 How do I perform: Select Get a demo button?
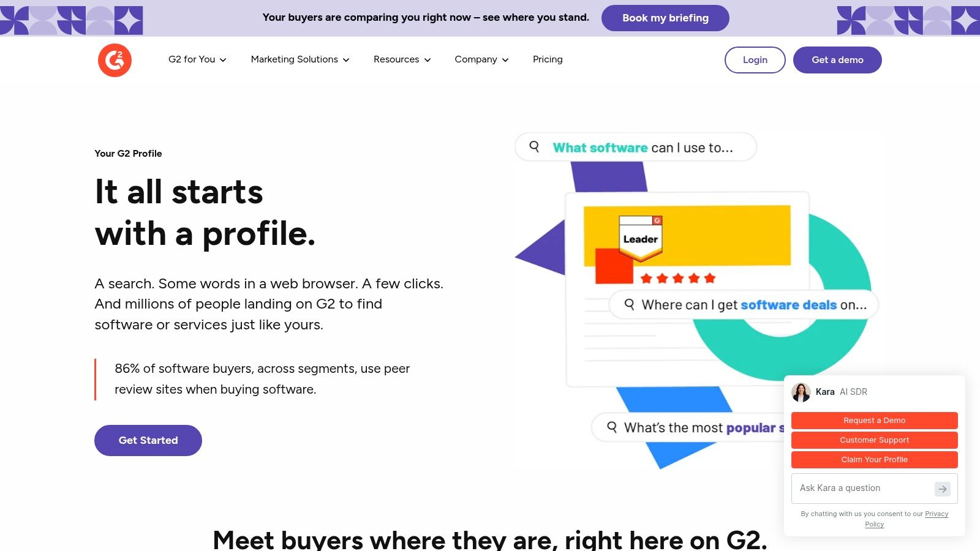click(837, 60)
